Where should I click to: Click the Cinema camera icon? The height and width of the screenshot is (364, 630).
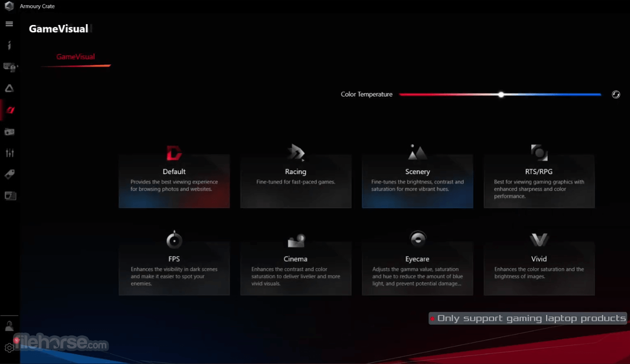tap(296, 241)
